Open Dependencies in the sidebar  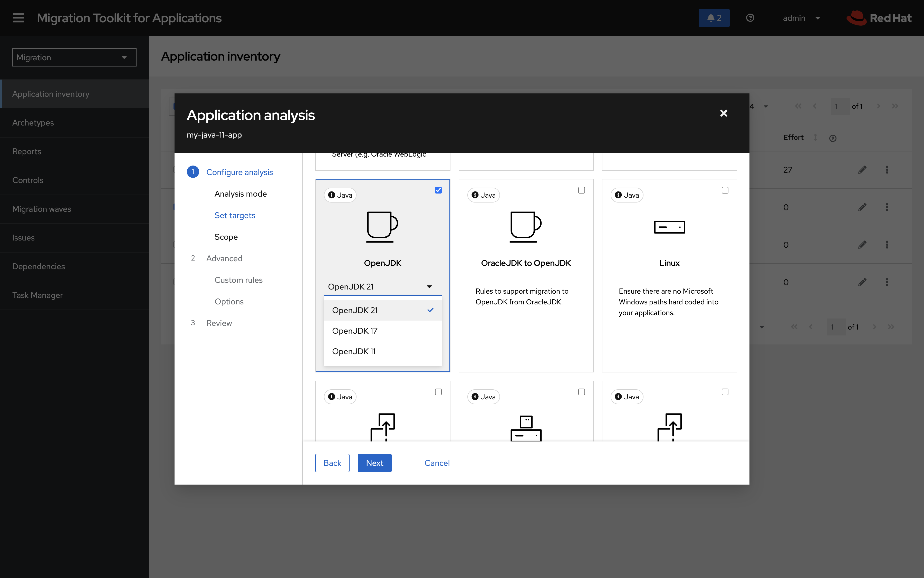click(x=74, y=266)
